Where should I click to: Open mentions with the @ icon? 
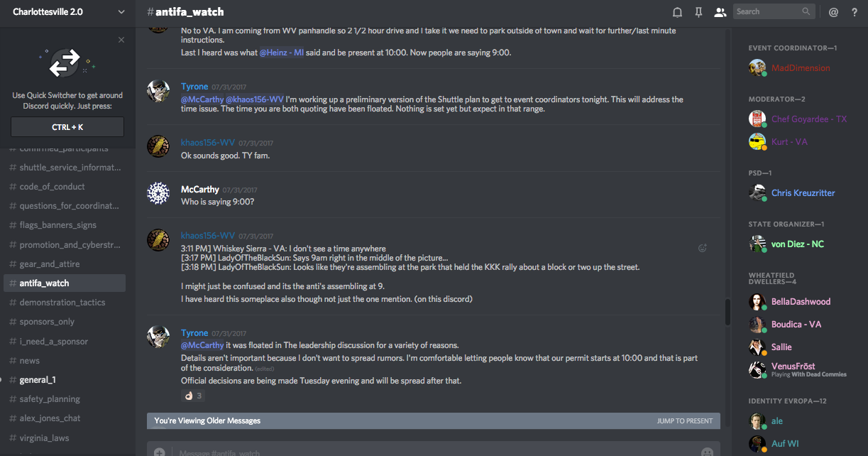point(834,12)
